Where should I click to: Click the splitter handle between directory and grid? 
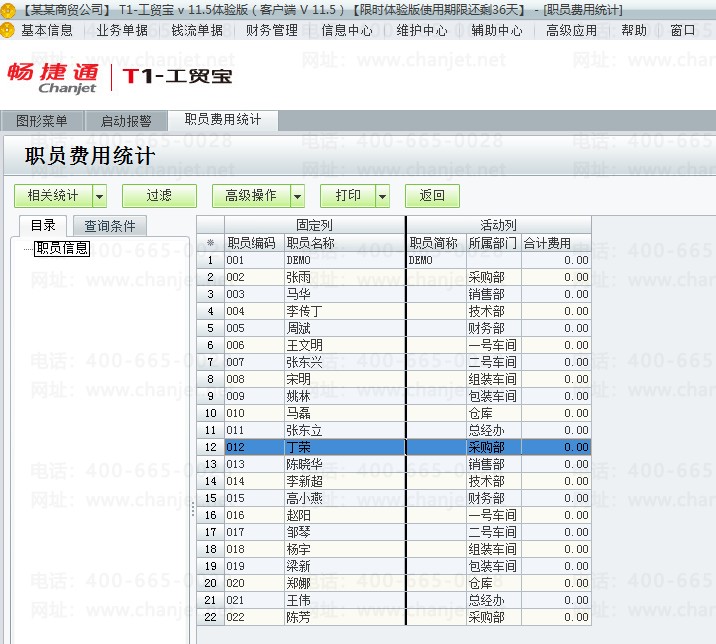coord(193,509)
